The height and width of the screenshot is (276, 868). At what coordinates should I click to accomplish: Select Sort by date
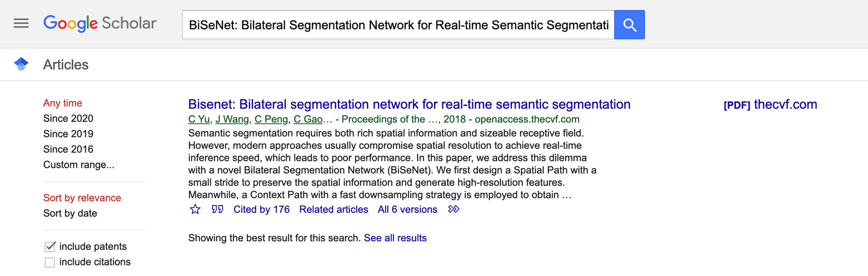tap(70, 213)
